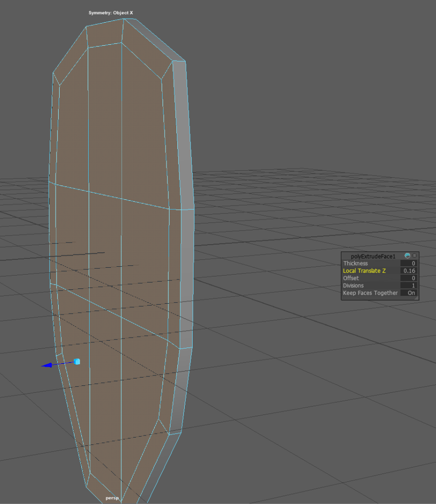Click the persp camera name label
Image resolution: width=436 pixels, height=504 pixels.
click(x=112, y=498)
